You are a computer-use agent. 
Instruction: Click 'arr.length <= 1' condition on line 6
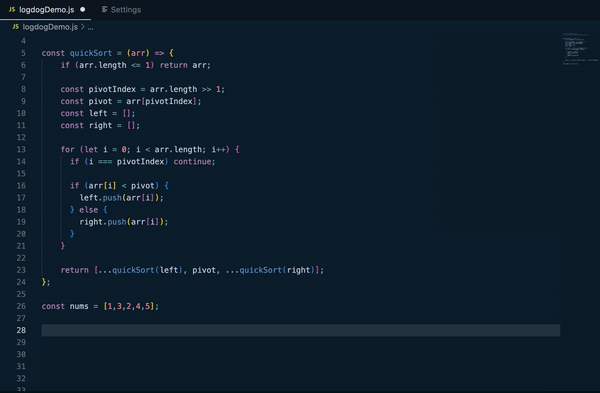click(x=115, y=65)
